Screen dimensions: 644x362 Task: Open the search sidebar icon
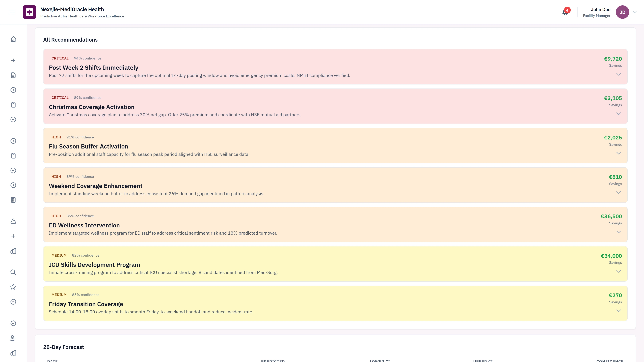click(x=13, y=272)
